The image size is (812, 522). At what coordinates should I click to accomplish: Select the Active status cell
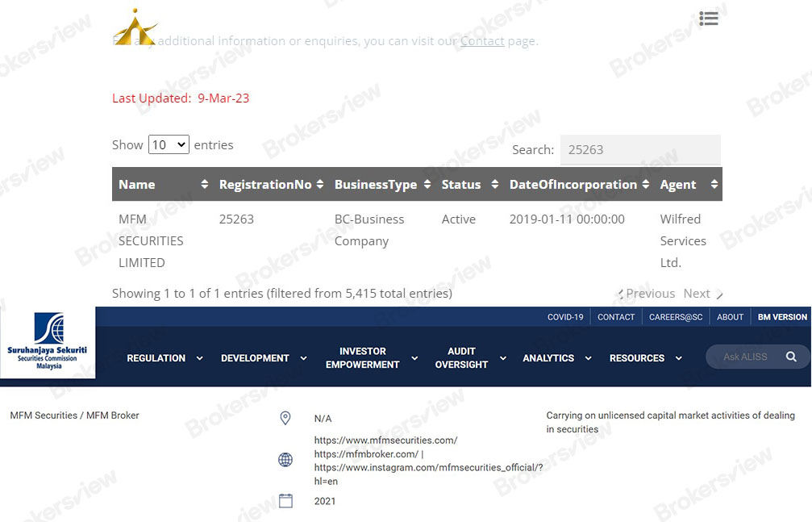pos(458,219)
